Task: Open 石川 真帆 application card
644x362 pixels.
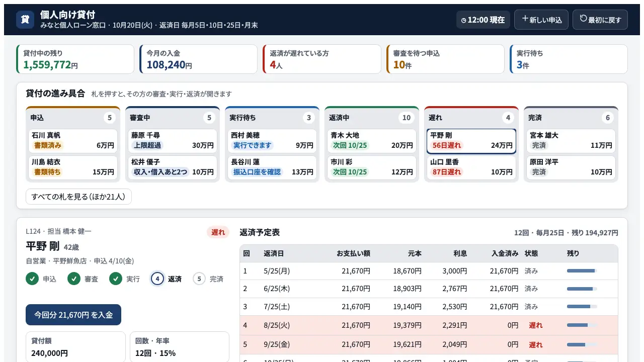Action: [x=73, y=141]
